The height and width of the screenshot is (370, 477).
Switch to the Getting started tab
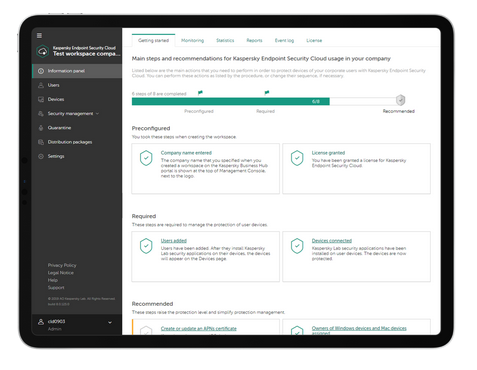point(153,40)
